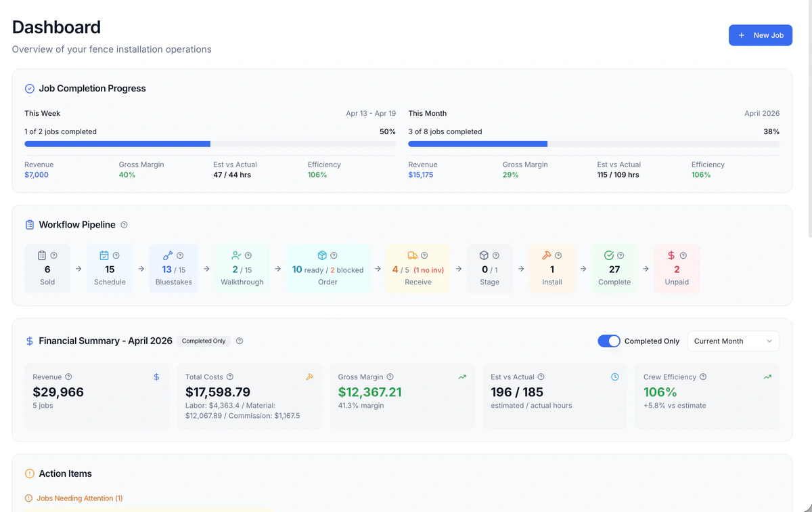Click the $17,598.79 total costs figure

click(x=218, y=392)
